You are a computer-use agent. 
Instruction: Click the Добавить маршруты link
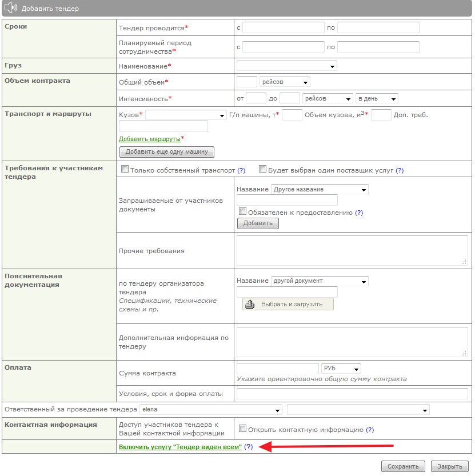pyautogui.click(x=149, y=139)
